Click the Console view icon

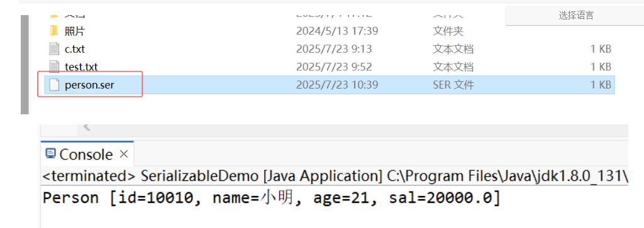(x=50, y=154)
